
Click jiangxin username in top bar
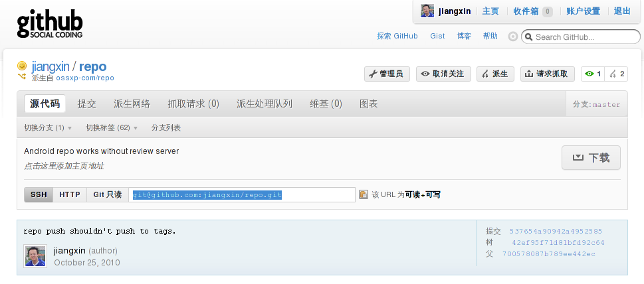[455, 11]
